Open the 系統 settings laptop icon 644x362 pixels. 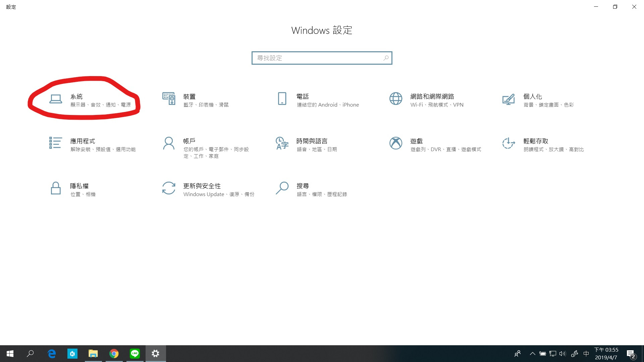(56, 99)
